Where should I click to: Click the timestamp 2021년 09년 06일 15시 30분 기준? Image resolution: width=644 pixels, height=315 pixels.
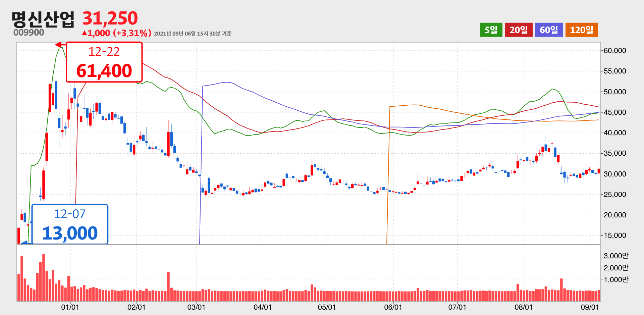coord(193,34)
